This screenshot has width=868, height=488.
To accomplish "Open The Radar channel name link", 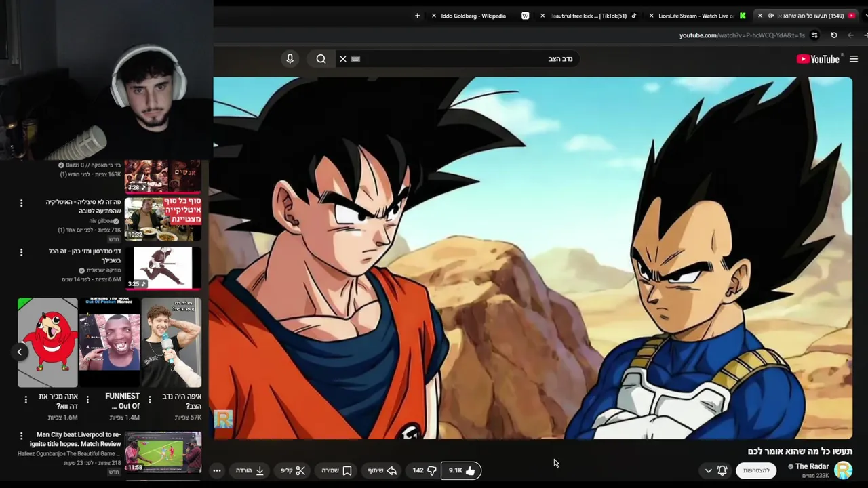I will [812, 466].
